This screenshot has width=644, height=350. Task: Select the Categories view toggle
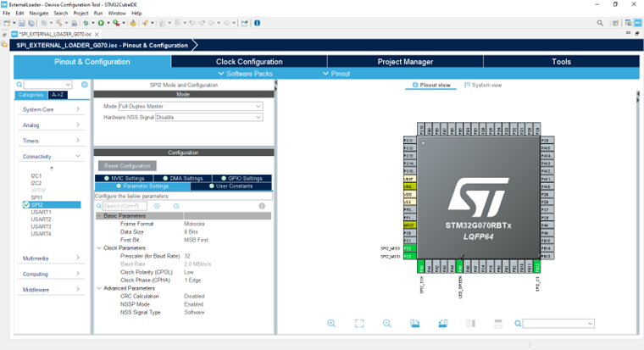(x=31, y=95)
